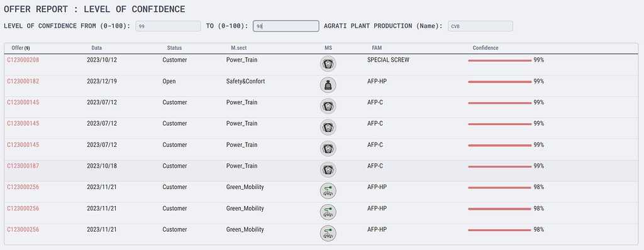Click the first Green_Mobility electric car icon
Screen dimensions: 644x250
pyautogui.click(x=328, y=190)
